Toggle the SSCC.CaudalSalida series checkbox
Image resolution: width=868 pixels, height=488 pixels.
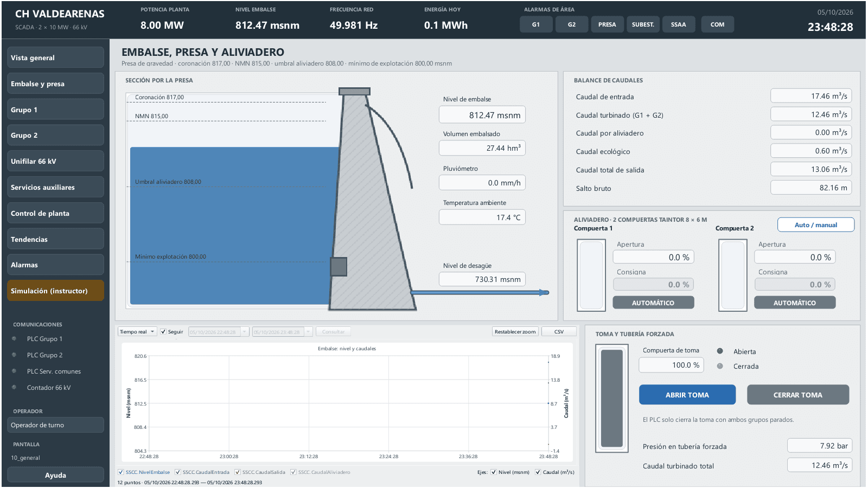238,472
